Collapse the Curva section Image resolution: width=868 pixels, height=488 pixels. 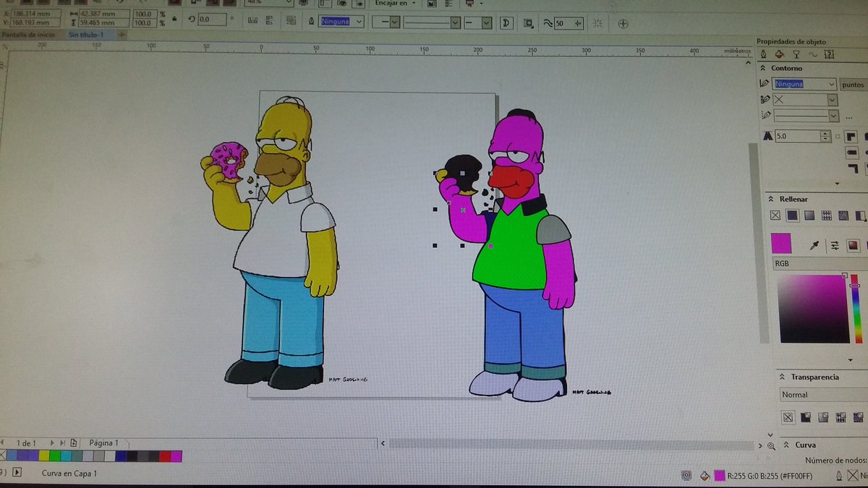[786, 445]
